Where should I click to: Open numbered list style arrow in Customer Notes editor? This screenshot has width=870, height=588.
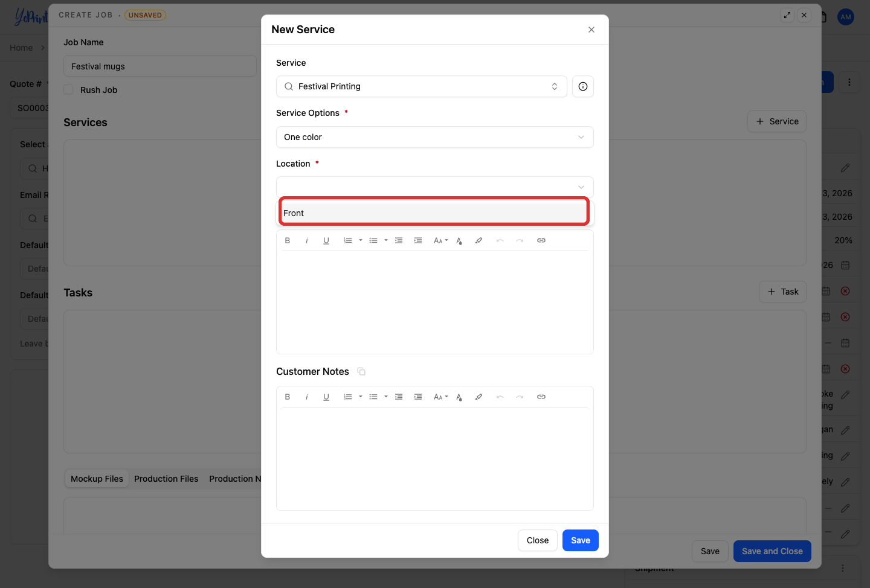361,397
